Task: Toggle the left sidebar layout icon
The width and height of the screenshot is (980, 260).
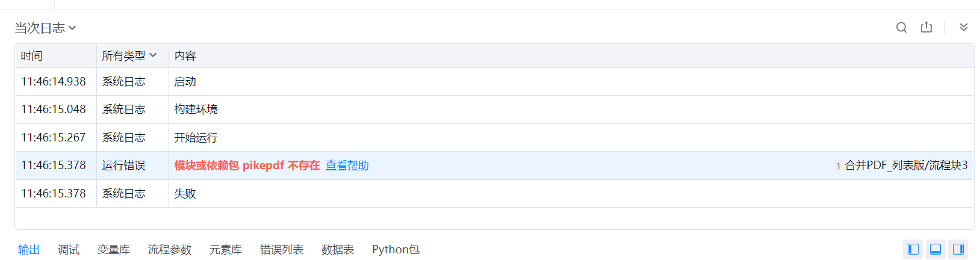Action: [x=913, y=249]
